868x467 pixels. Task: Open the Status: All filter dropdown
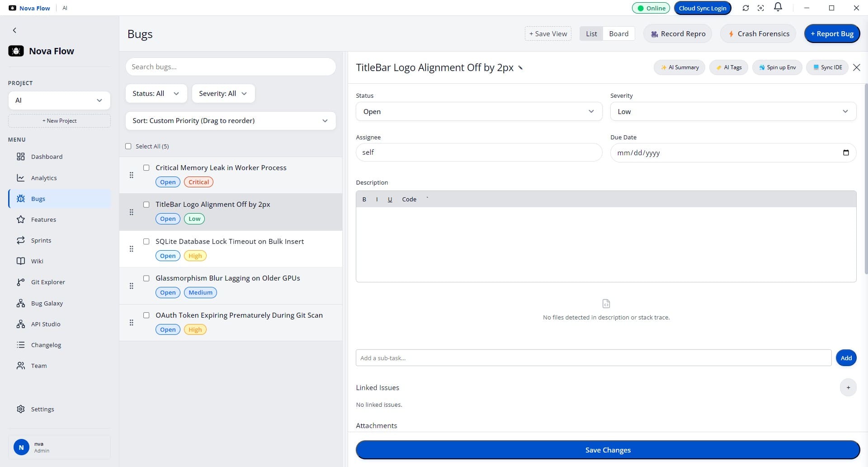point(156,94)
